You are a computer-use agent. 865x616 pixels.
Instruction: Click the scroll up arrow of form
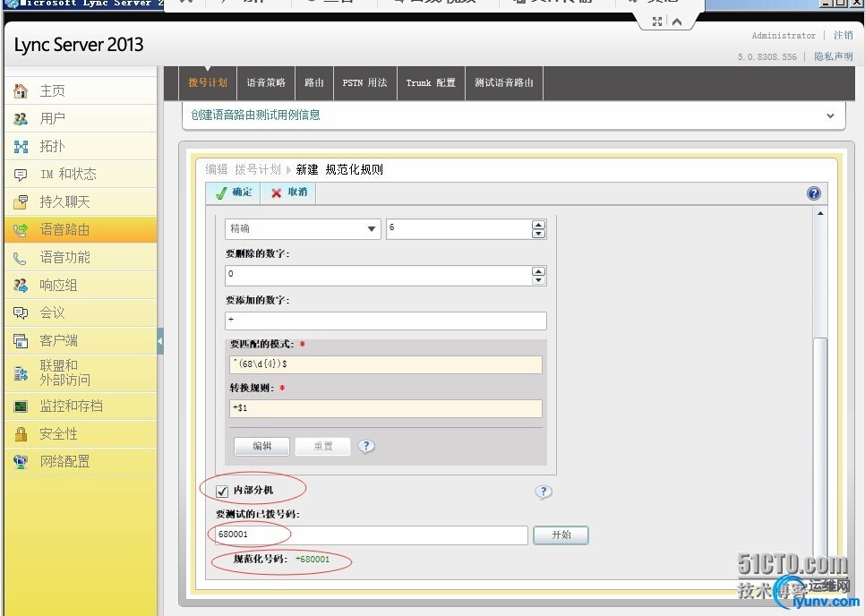[x=820, y=213]
